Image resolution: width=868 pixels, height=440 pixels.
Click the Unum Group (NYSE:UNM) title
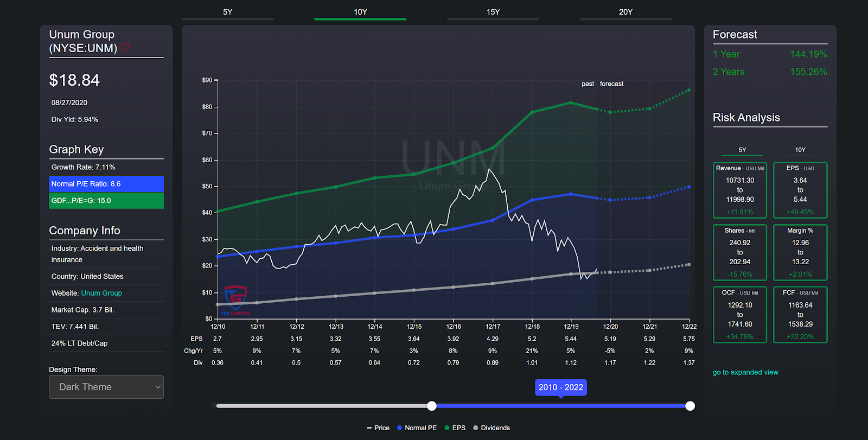[x=83, y=41]
